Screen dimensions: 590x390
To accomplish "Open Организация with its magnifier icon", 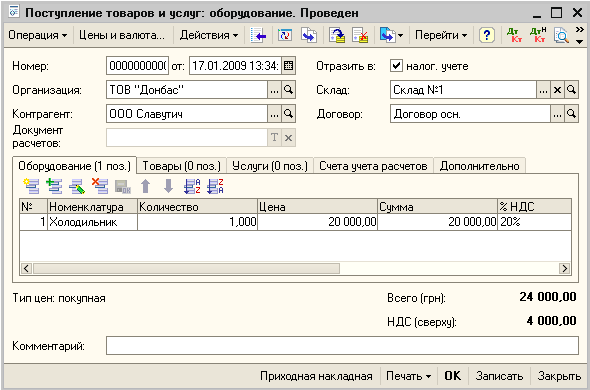I will coord(288,90).
